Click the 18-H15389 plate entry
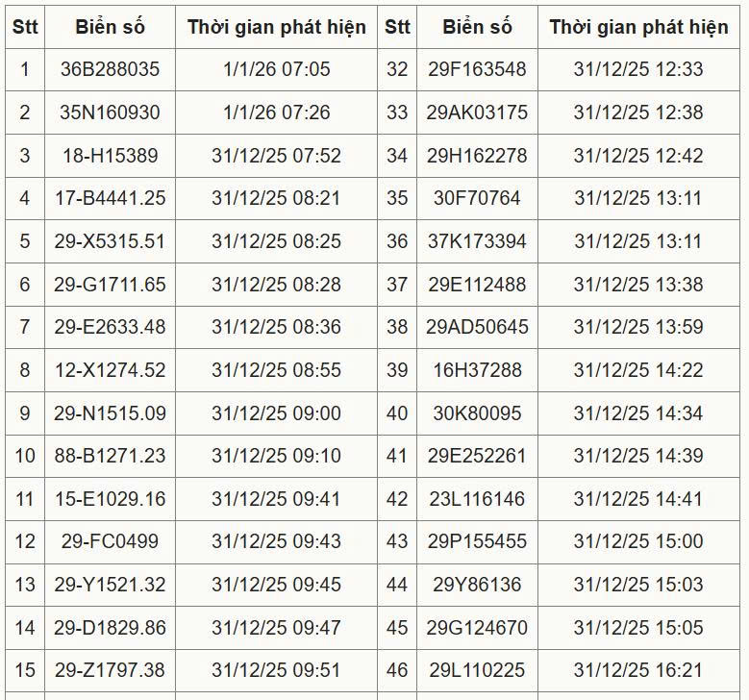The width and height of the screenshot is (749, 700). 110,156
